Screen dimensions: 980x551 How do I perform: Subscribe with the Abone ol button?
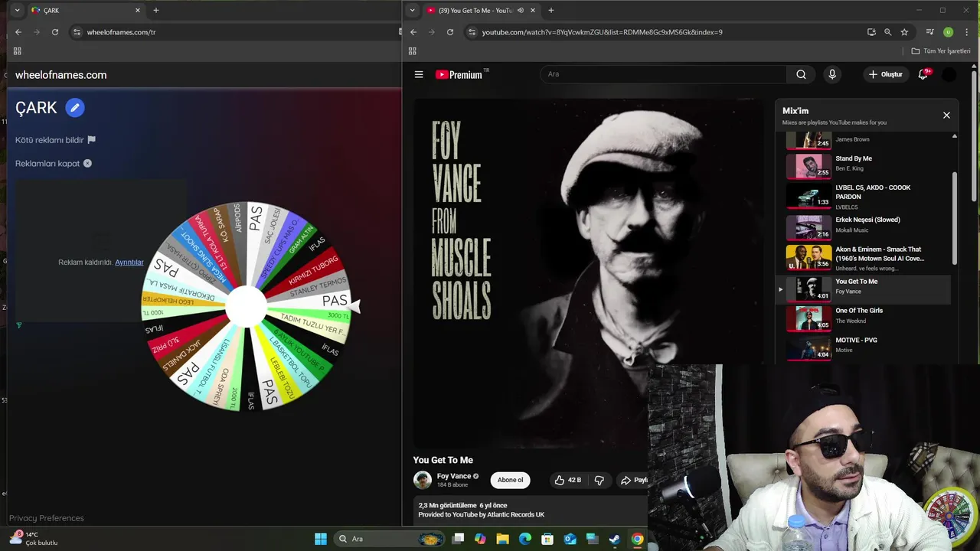coord(510,480)
